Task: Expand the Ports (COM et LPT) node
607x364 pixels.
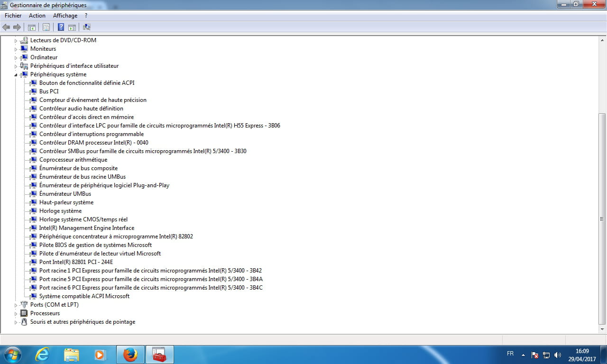Action: (x=16, y=305)
